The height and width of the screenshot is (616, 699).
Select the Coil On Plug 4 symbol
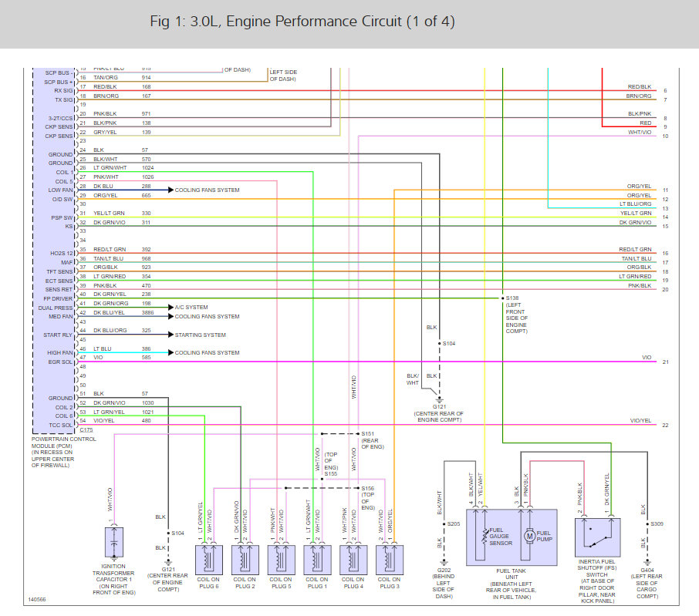click(x=353, y=560)
